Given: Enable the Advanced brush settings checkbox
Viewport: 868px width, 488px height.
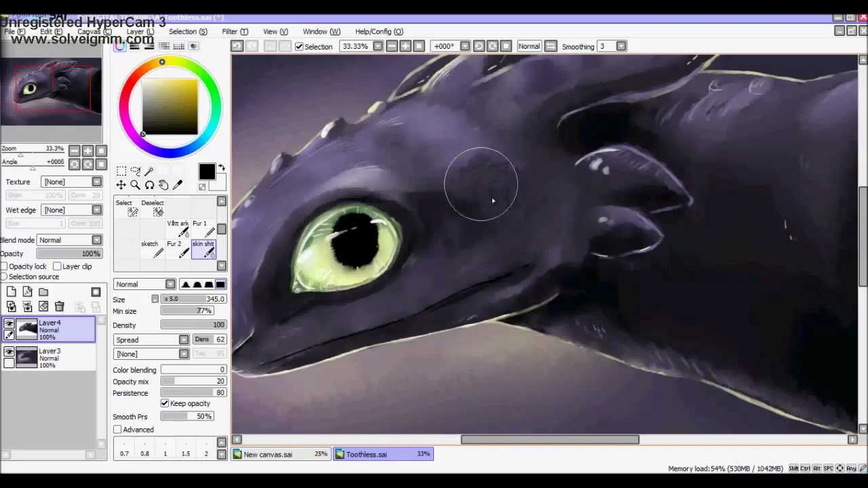Looking at the screenshot, I should coord(117,430).
